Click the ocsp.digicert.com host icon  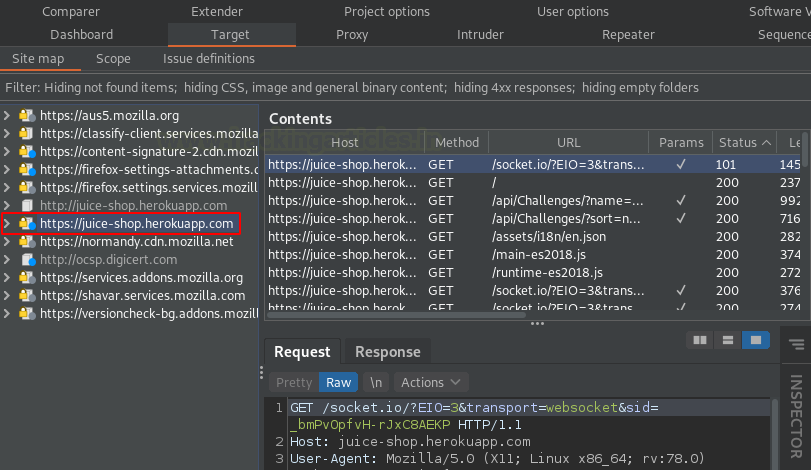[26, 260]
